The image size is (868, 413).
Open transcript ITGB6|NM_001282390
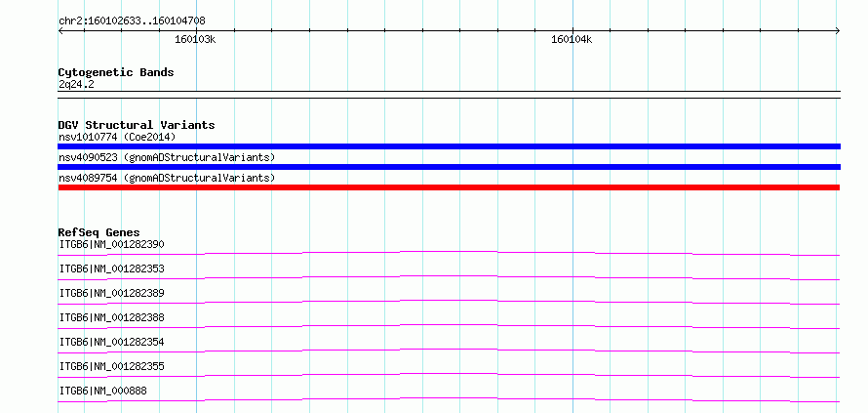pyautogui.click(x=112, y=244)
